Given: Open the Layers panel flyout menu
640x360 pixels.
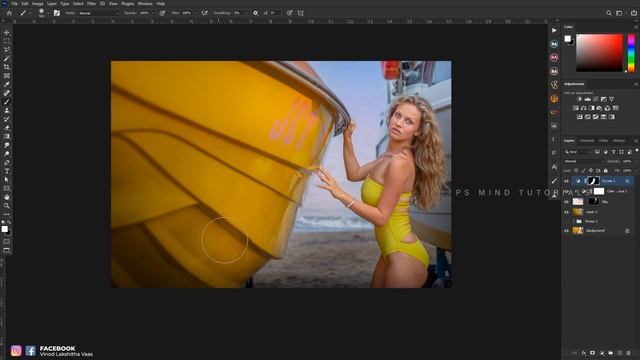Looking at the screenshot, I should tap(636, 141).
